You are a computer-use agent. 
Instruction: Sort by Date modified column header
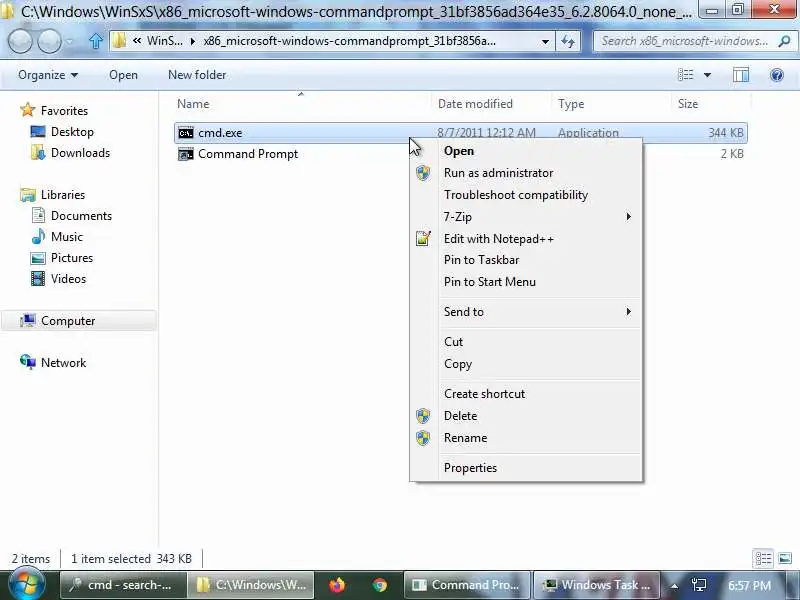tap(491, 104)
